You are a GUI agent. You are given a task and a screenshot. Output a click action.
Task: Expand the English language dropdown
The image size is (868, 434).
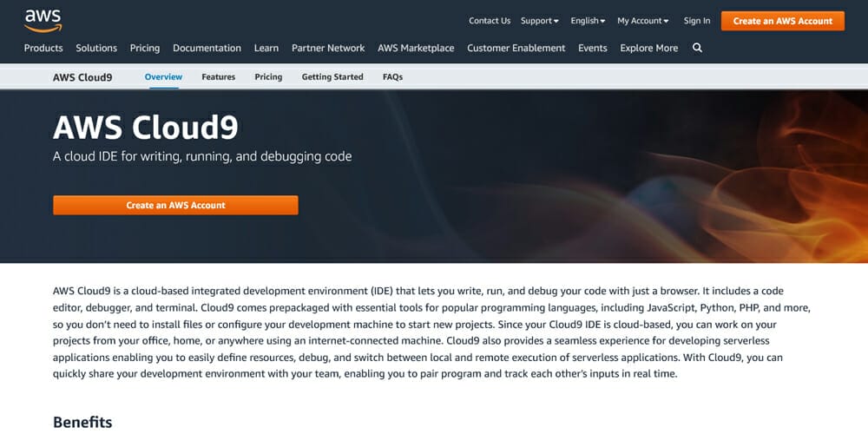[588, 21]
